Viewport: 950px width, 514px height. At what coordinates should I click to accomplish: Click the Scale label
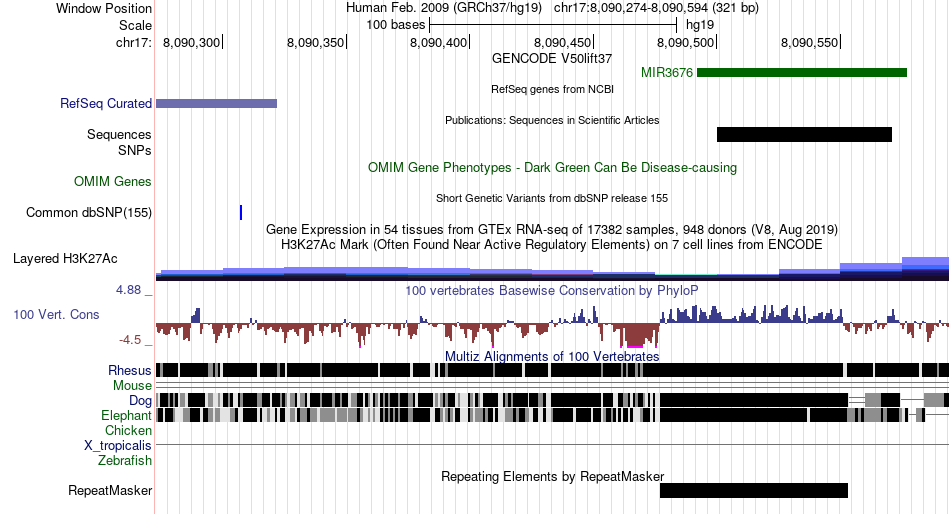135,25
